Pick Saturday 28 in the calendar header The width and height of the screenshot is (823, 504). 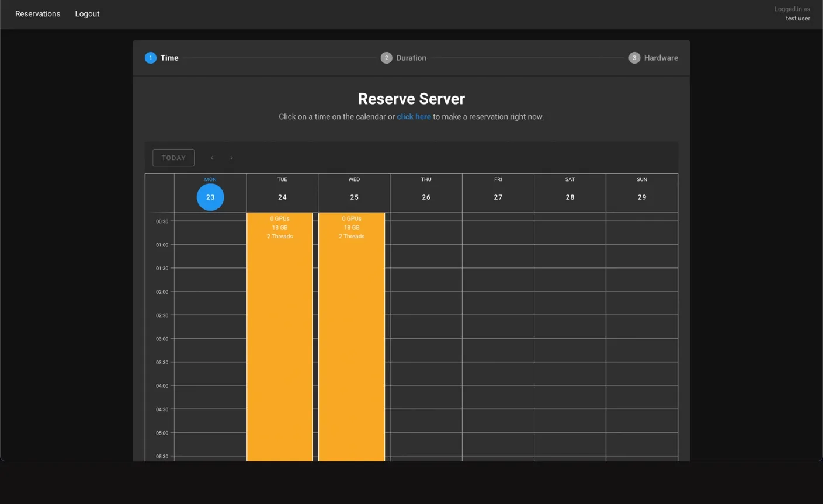(x=570, y=197)
